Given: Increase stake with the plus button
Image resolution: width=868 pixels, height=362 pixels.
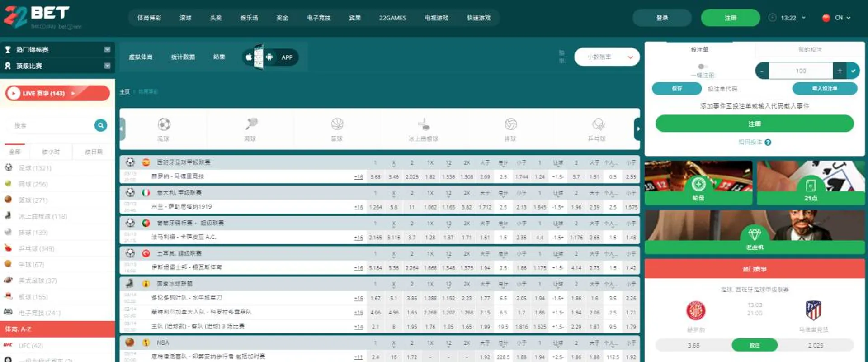Looking at the screenshot, I should [x=840, y=71].
